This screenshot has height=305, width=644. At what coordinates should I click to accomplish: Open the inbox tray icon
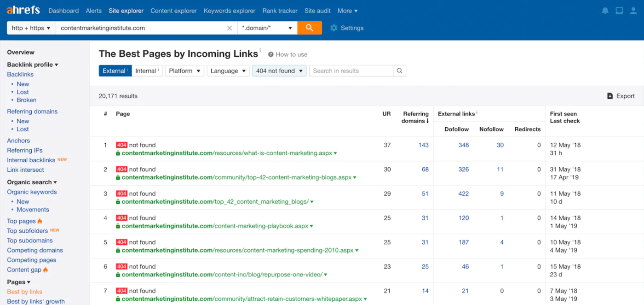(x=619, y=11)
